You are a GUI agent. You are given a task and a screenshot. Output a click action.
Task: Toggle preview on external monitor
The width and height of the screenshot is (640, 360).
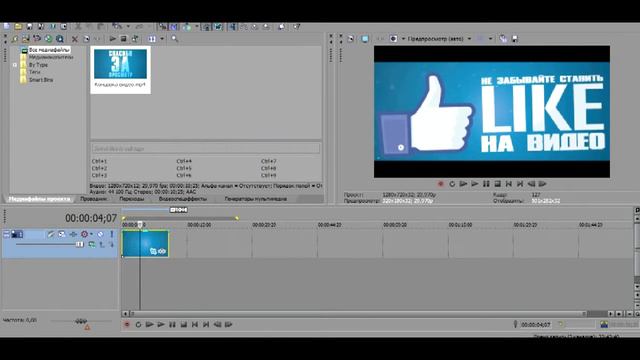point(365,39)
